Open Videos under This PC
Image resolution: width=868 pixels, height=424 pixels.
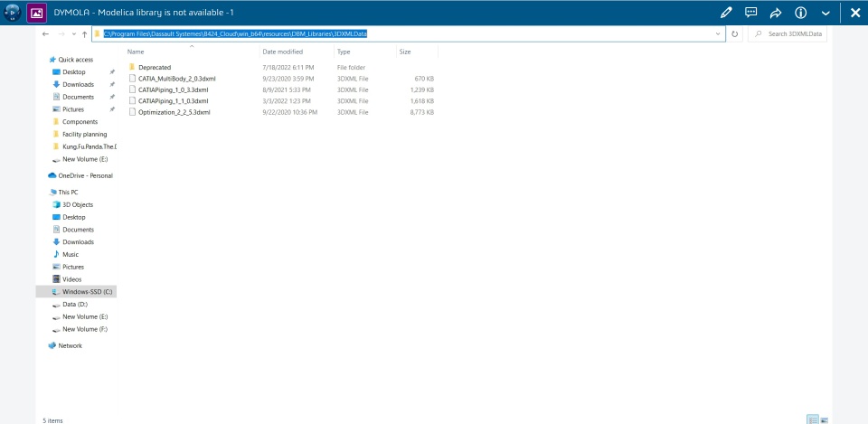72,279
